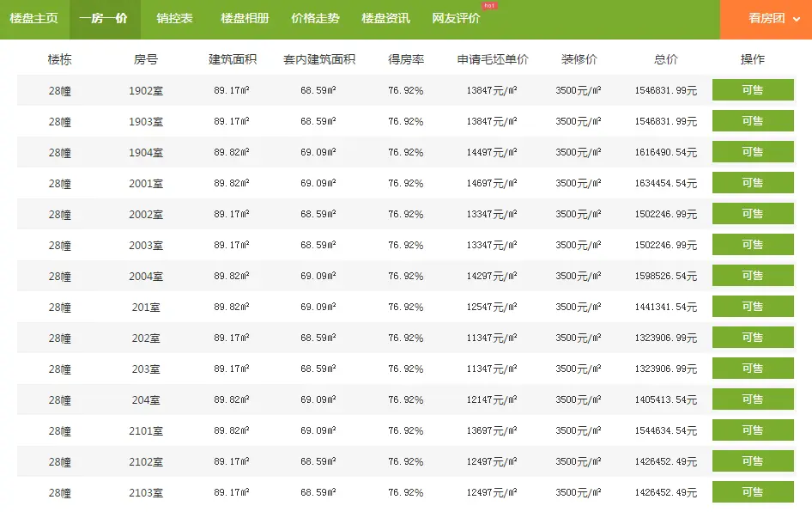This screenshot has width=812, height=512.
Task: Select room number 203室
Action: click(146, 369)
